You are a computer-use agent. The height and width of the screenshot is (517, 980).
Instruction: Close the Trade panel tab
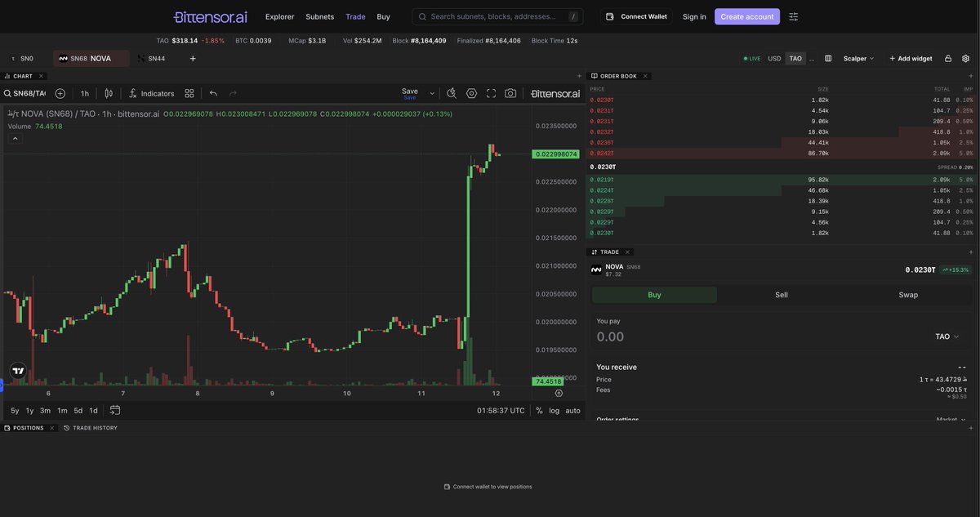[x=627, y=252]
